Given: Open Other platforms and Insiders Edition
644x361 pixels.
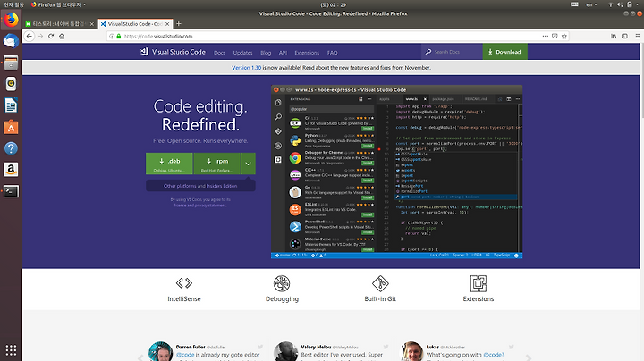Looking at the screenshot, I should [200, 186].
